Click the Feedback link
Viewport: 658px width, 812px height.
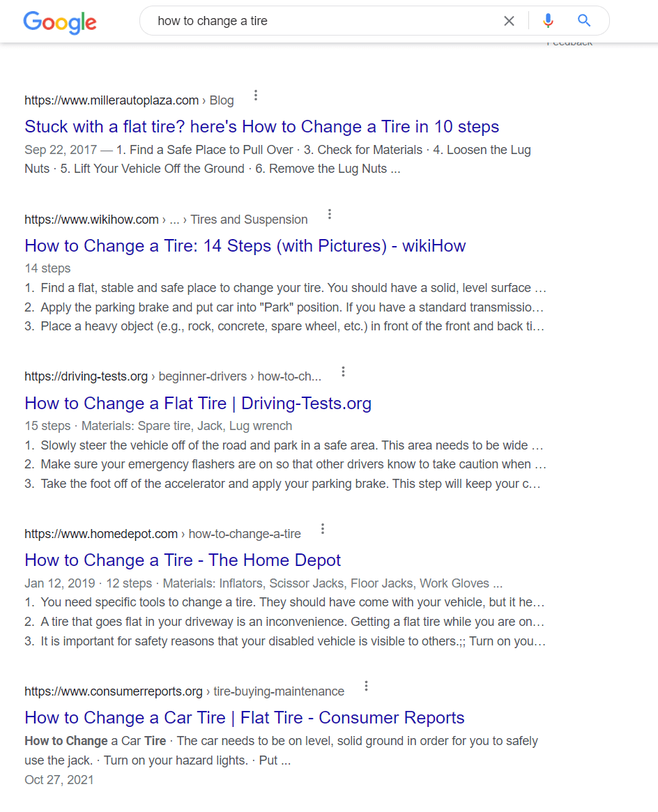point(569,41)
